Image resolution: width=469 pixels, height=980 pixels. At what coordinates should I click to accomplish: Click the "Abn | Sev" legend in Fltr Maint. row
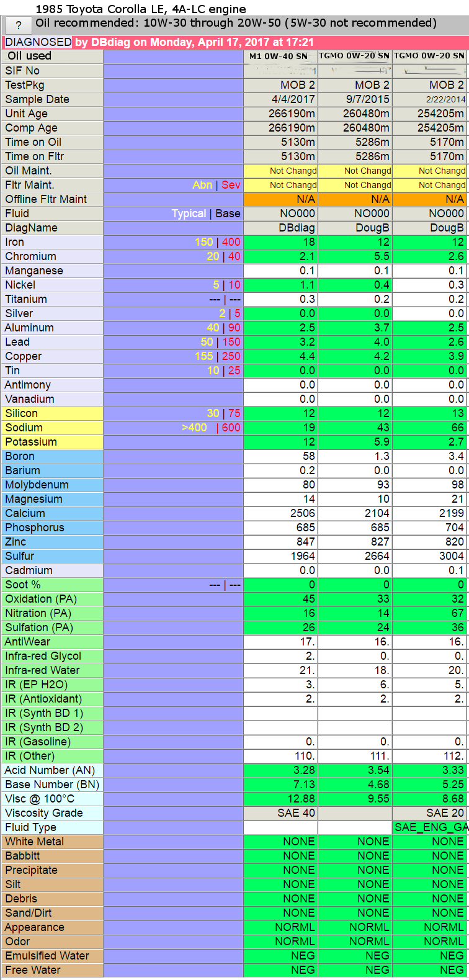coord(217,185)
